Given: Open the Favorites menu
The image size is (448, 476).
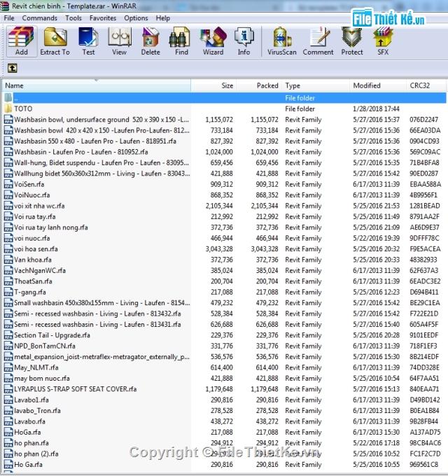Looking at the screenshot, I should pyautogui.click(x=103, y=18).
